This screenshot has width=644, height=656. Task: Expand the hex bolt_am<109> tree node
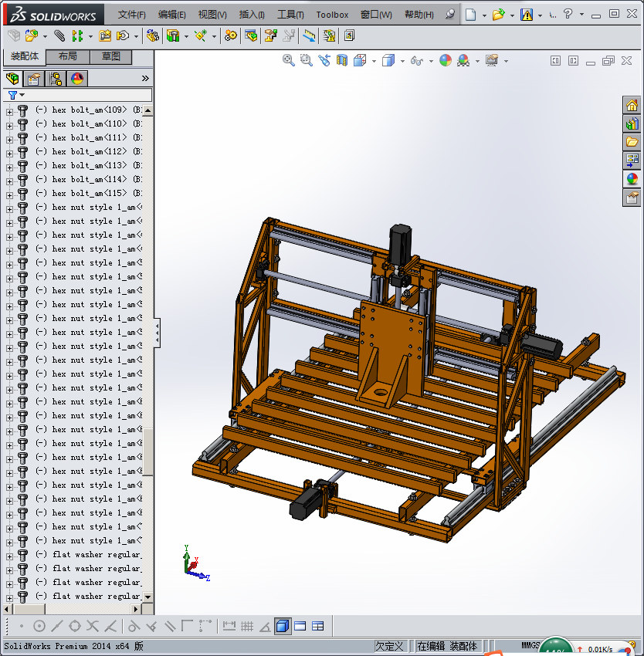(9, 110)
